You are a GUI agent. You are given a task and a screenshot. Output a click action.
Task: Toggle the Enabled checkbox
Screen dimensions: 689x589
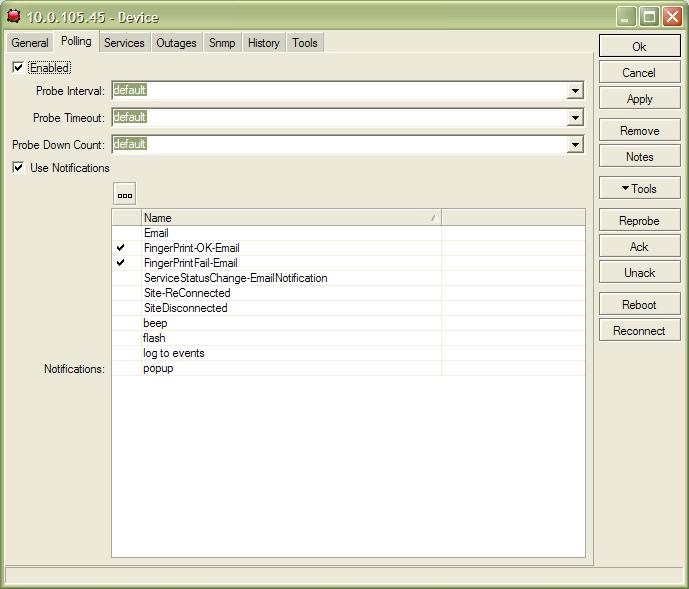tap(18, 68)
